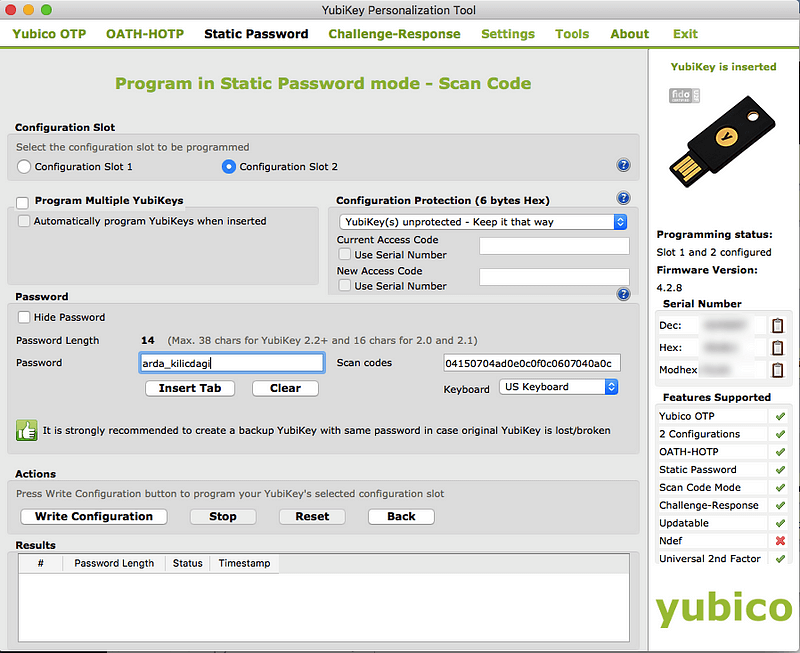Open help for Configuration Protection section

pyautogui.click(x=623, y=198)
